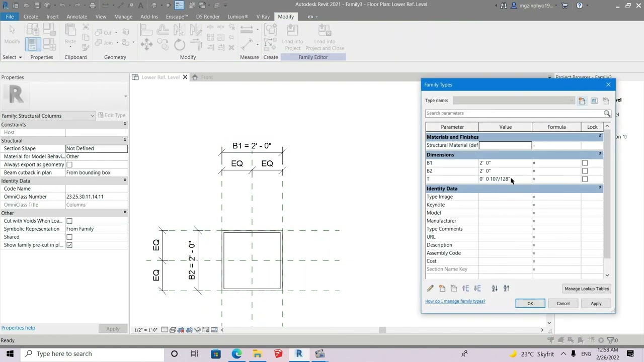Screen dimensions: 644x362
Task: Toggle the Lock checkbox for B1
Action: click(585, 163)
